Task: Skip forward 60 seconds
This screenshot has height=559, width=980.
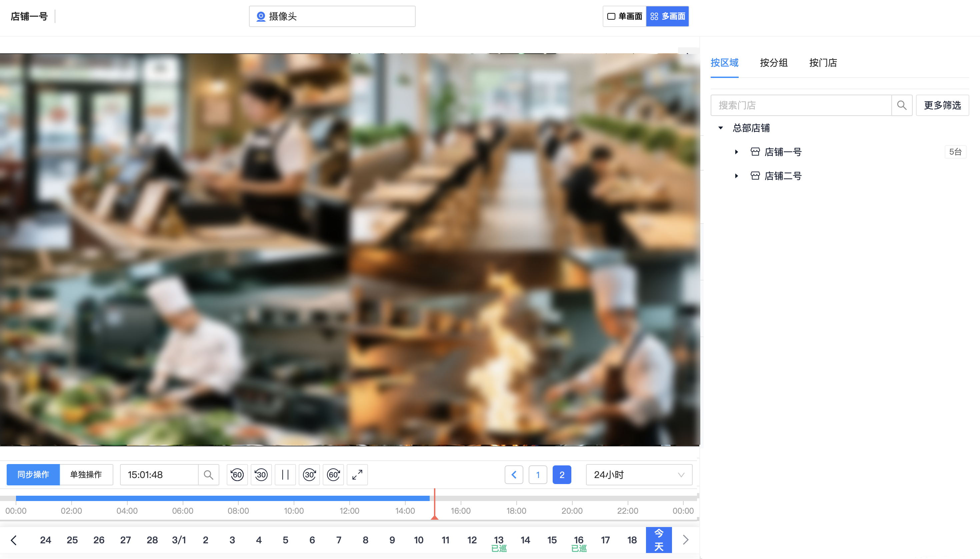Action: point(333,474)
